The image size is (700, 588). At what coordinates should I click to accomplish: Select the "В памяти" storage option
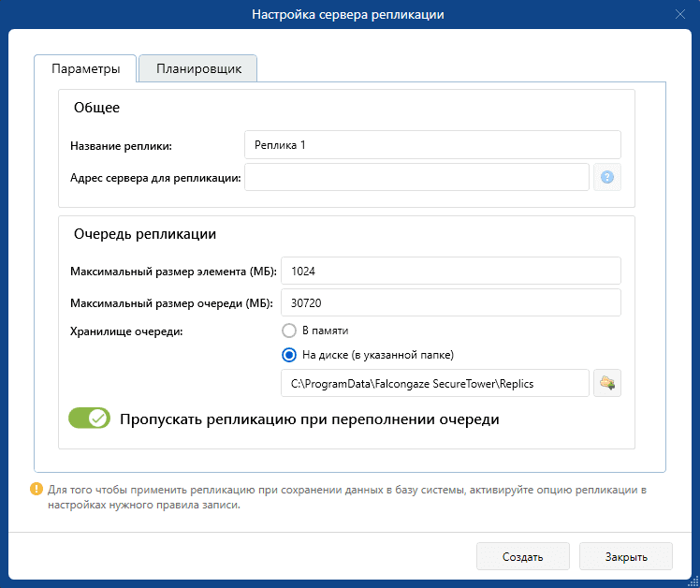coord(289,331)
